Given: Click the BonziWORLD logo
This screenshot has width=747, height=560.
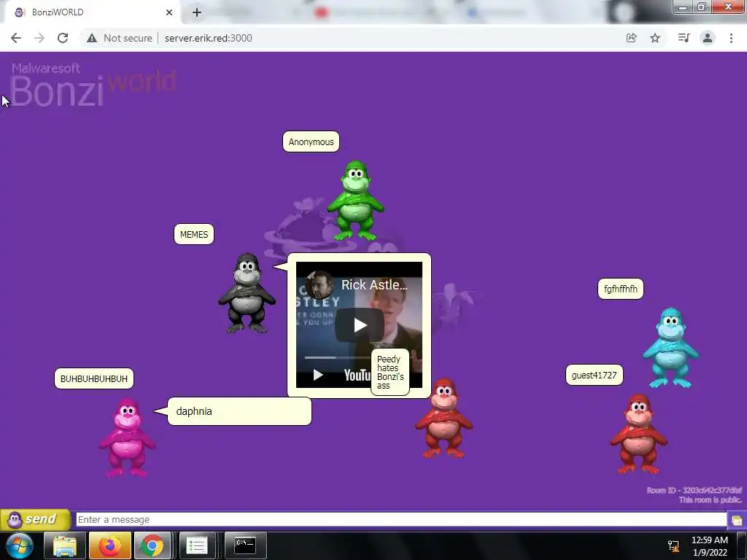Looking at the screenshot, I should coord(93,85).
